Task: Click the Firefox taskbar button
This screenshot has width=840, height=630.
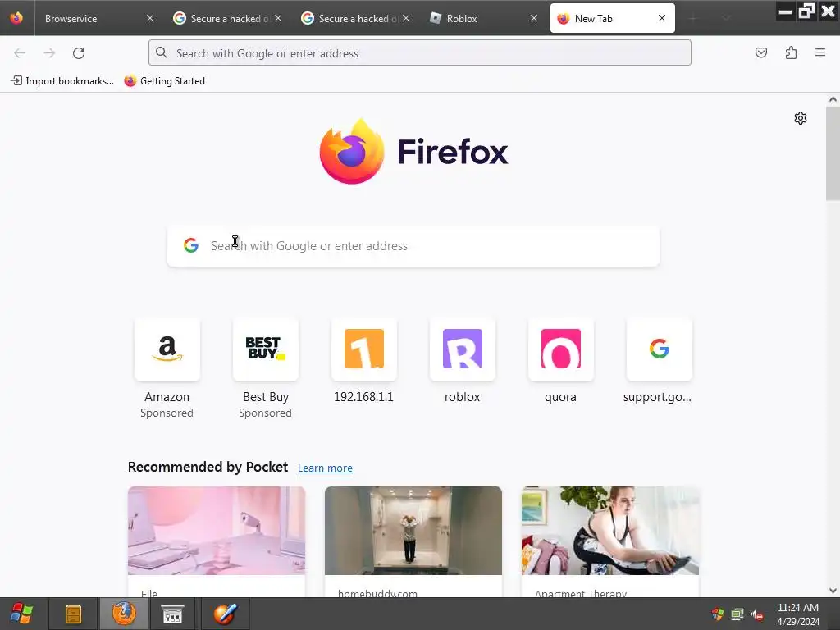Action: click(x=124, y=614)
